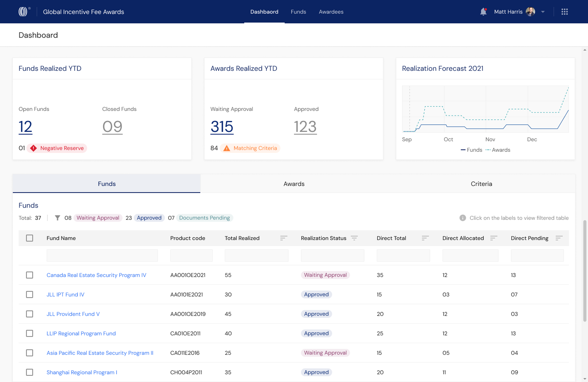
Task: Open the Funds nav tab in header
Action: [x=298, y=12]
